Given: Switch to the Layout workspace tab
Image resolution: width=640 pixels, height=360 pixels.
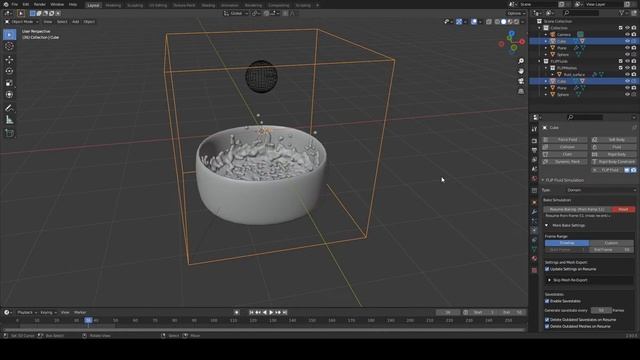Looking at the screenshot, I should click(x=93, y=5).
